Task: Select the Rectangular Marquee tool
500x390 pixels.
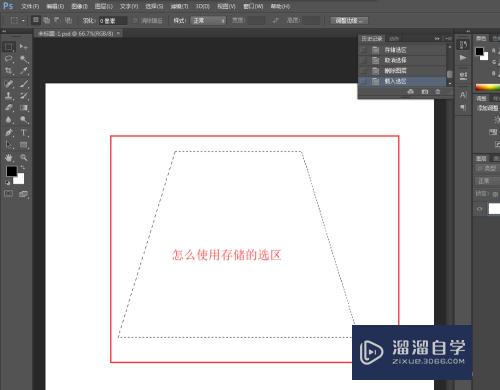Action: (9, 47)
